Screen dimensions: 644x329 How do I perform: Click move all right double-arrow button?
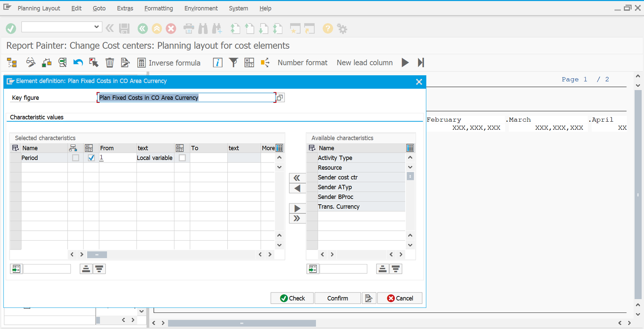297,218
